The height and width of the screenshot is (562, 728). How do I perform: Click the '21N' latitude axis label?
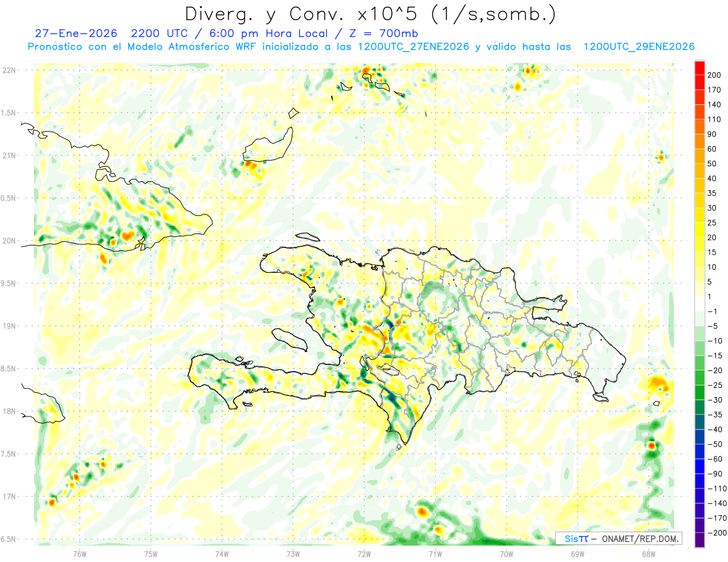pyautogui.click(x=8, y=155)
